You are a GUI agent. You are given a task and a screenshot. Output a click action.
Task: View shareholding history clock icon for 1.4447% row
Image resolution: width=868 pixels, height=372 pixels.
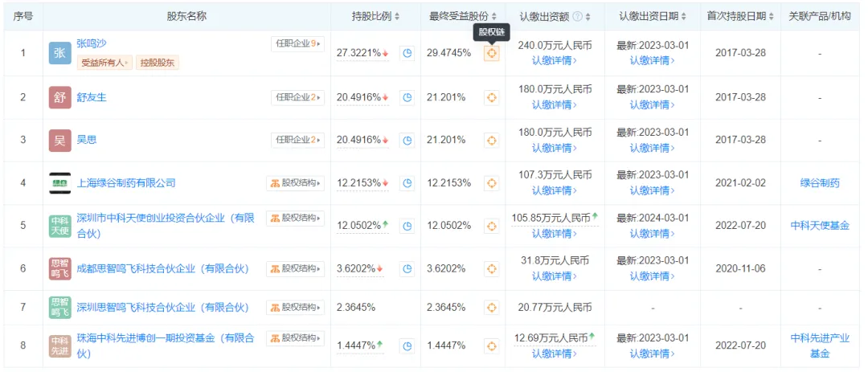click(407, 346)
